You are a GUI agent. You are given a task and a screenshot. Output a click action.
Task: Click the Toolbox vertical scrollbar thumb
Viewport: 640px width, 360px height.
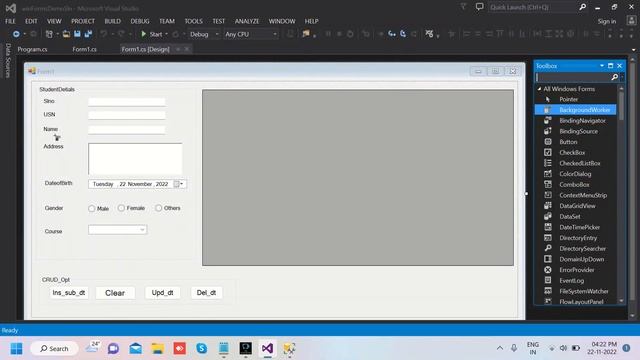point(621,106)
